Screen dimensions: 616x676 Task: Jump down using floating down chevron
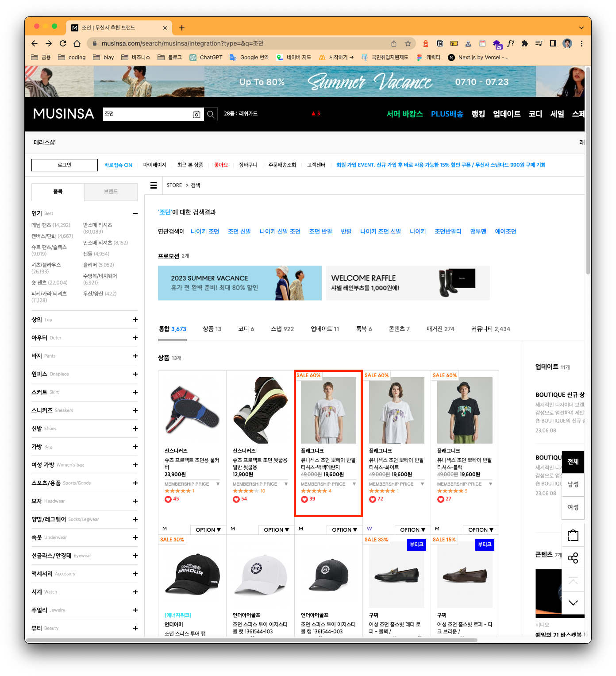[573, 603]
